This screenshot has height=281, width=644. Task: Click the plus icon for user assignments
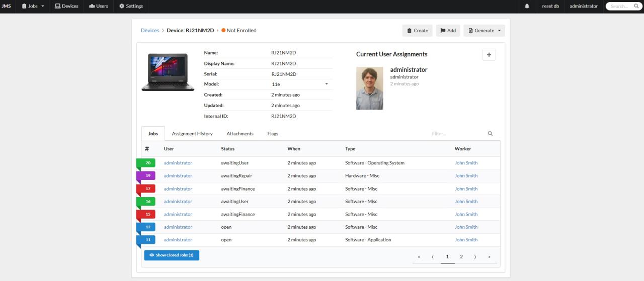(489, 55)
